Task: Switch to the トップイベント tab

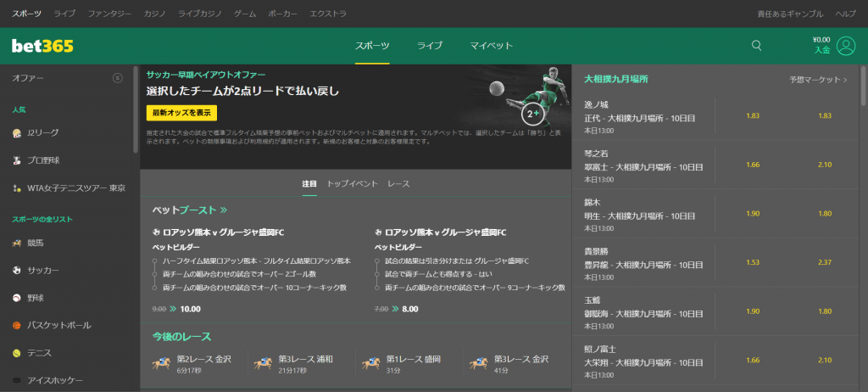Action: [352, 183]
